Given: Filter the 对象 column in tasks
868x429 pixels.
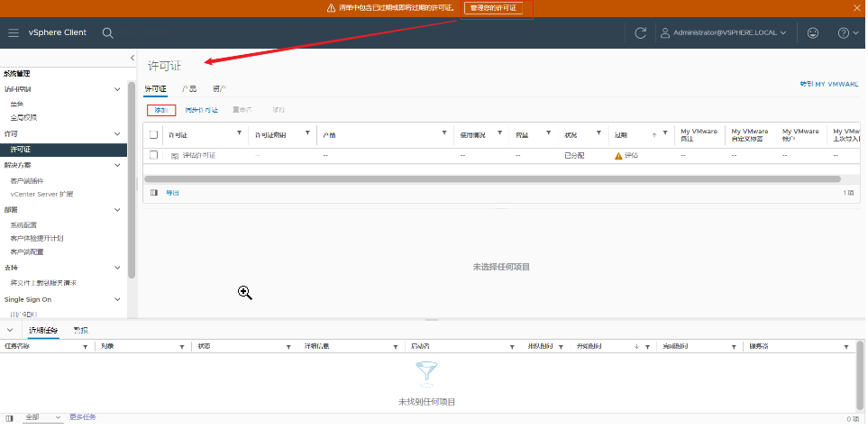Looking at the screenshot, I should click(181, 346).
